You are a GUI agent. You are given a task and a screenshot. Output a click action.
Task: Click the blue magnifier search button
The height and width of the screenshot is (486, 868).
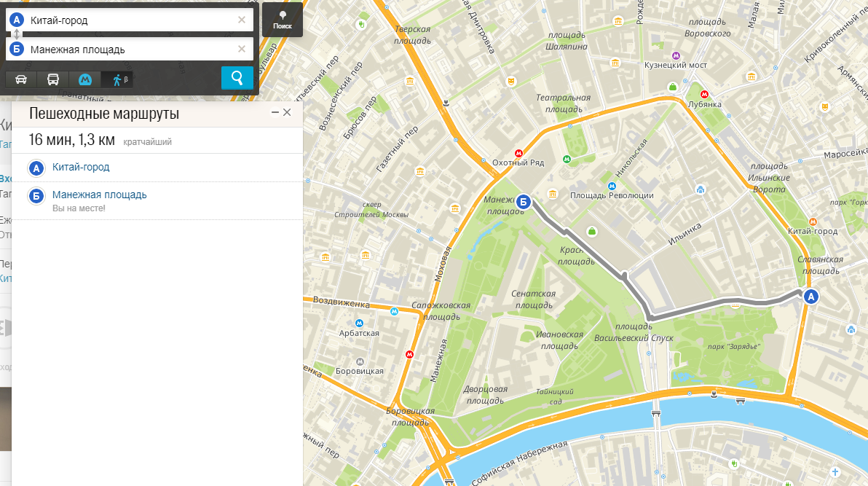pyautogui.click(x=237, y=78)
